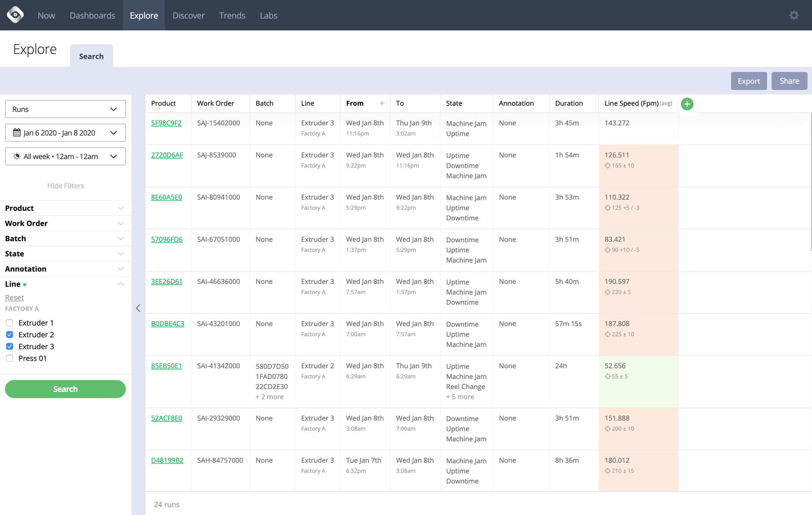812x515 pixels.
Task: Collapse the filter sidebar with the left chevron
Action: pyautogui.click(x=138, y=308)
